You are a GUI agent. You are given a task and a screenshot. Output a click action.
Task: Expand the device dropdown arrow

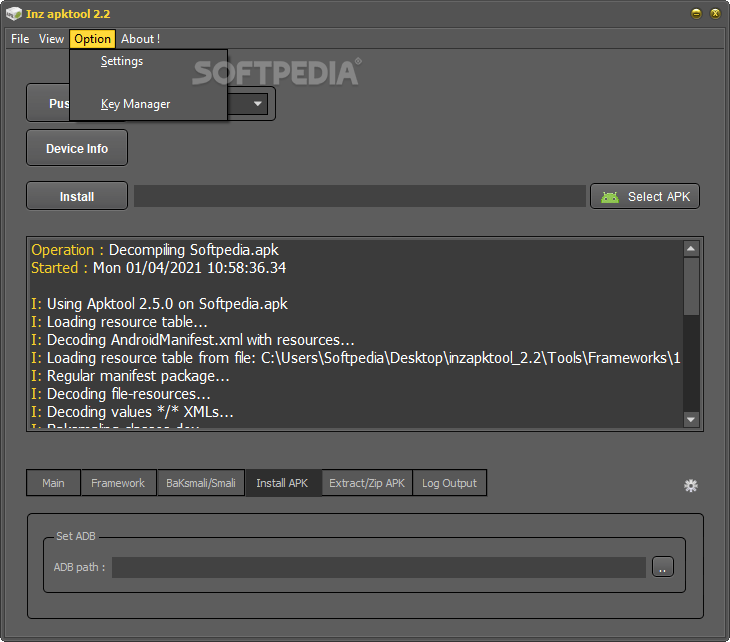pyautogui.click(x=257, y=104)
